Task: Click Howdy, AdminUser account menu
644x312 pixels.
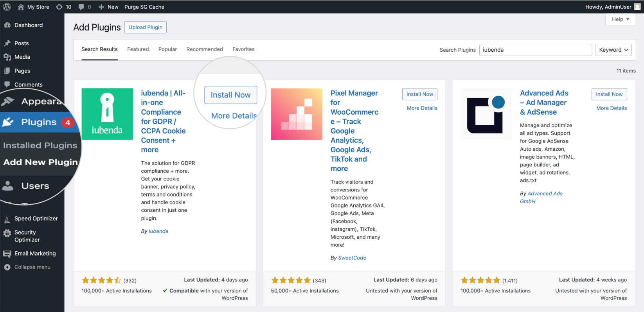Action: point(613,7)
